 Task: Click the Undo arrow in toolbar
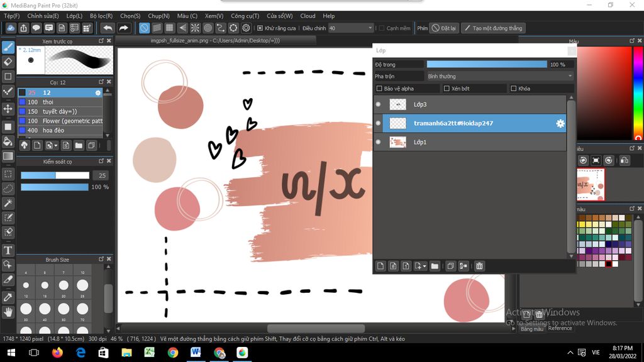[x=108, y=28]
